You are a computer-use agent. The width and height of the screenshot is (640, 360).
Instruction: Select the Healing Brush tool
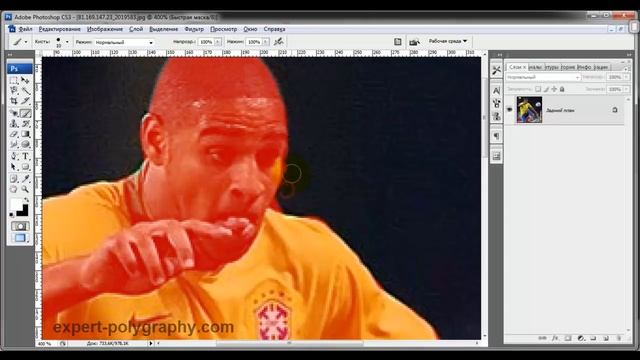[x=14, y=113]
